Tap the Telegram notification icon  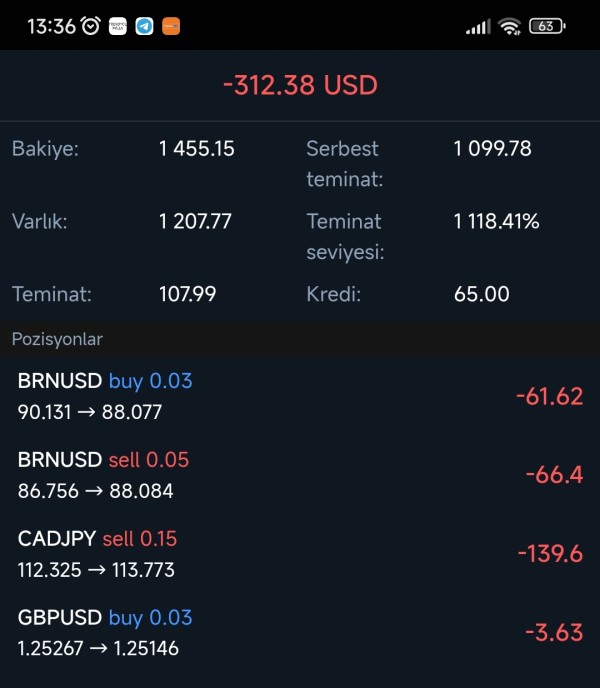pos(144,26)
